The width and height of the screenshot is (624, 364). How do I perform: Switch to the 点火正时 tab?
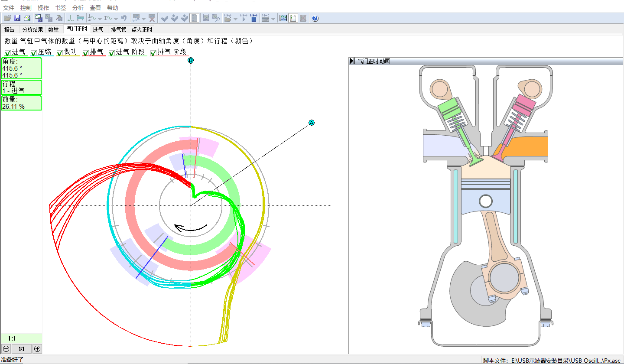coord(142,29)
